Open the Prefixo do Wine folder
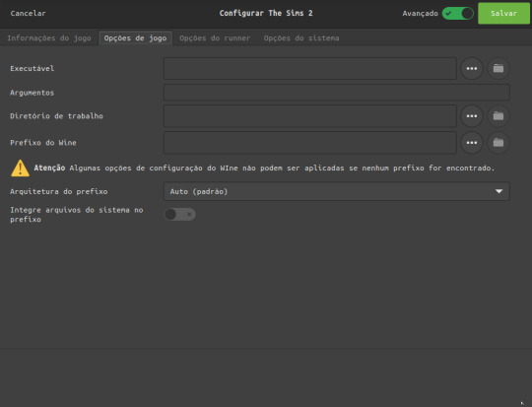This screenshot has width=532, height=407. click(x=499, y=143)
